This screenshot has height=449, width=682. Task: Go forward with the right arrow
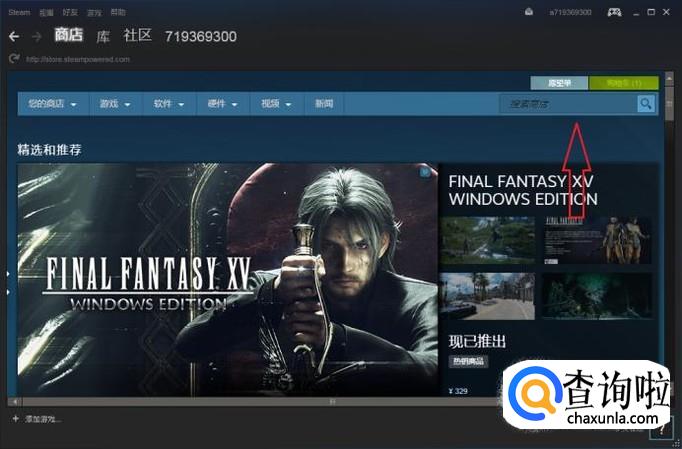click(x=37, y=37)
